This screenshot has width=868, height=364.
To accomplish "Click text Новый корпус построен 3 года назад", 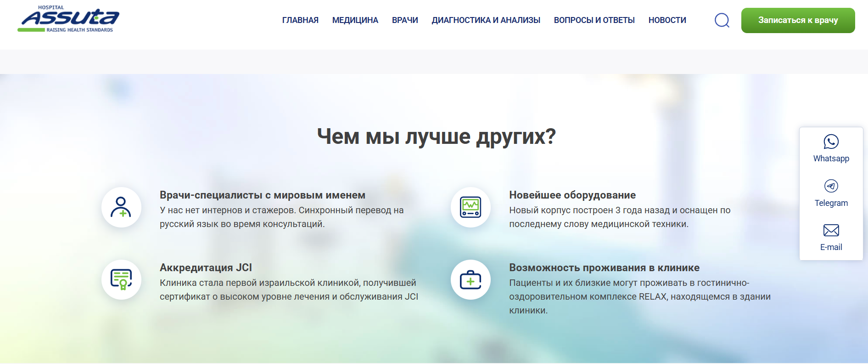I will pos(620,217).
